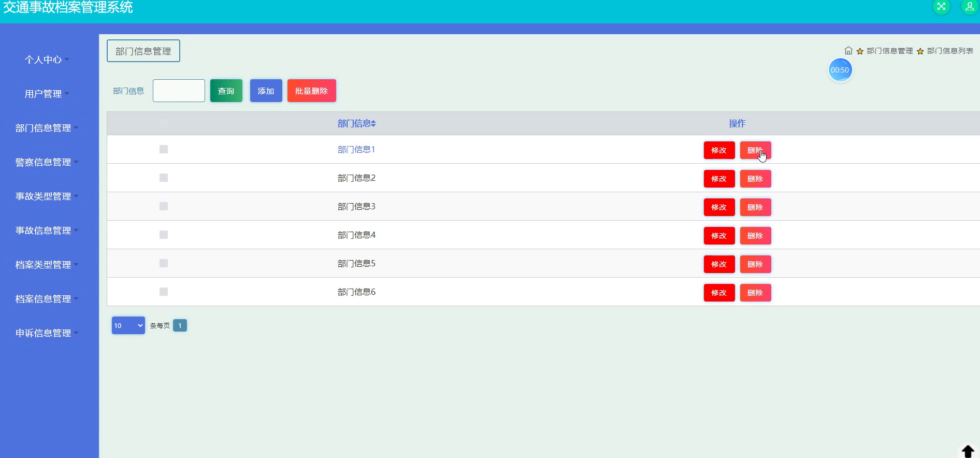Expand the 事故信息管理 sidebar menu
980x458 pixels.
(x=47, y=231)
